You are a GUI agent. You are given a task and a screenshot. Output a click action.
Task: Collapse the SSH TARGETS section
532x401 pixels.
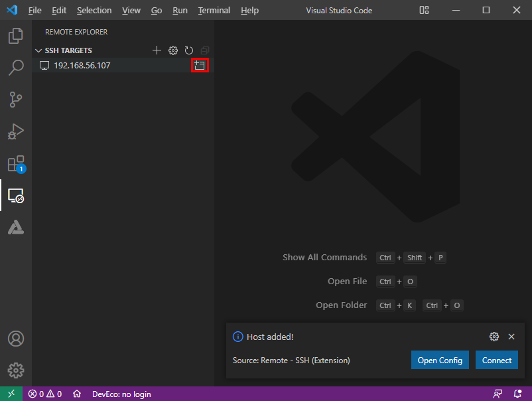(x=38, y=50)
